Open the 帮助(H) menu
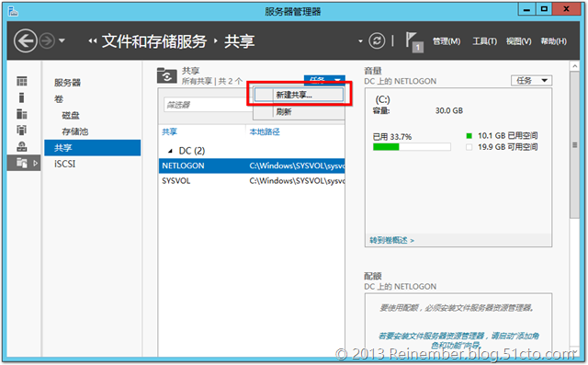Viewport: 588px width, 365px height. (x=553, y=41)
